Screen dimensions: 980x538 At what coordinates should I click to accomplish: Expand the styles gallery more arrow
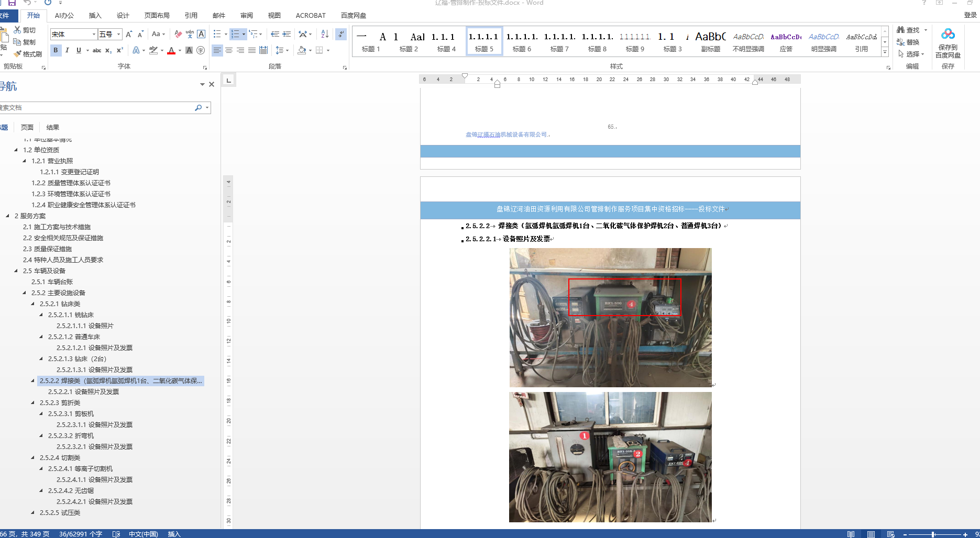pyautogui.click(x=885, y=52)
